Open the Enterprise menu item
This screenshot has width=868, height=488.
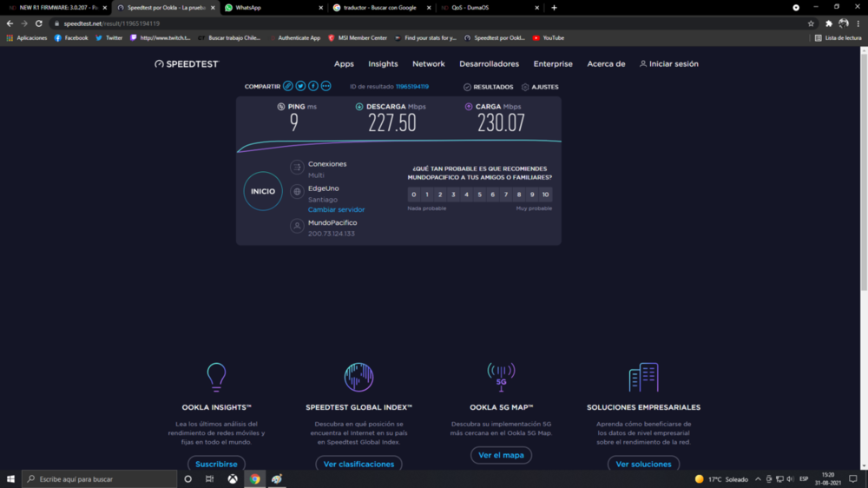553,64
